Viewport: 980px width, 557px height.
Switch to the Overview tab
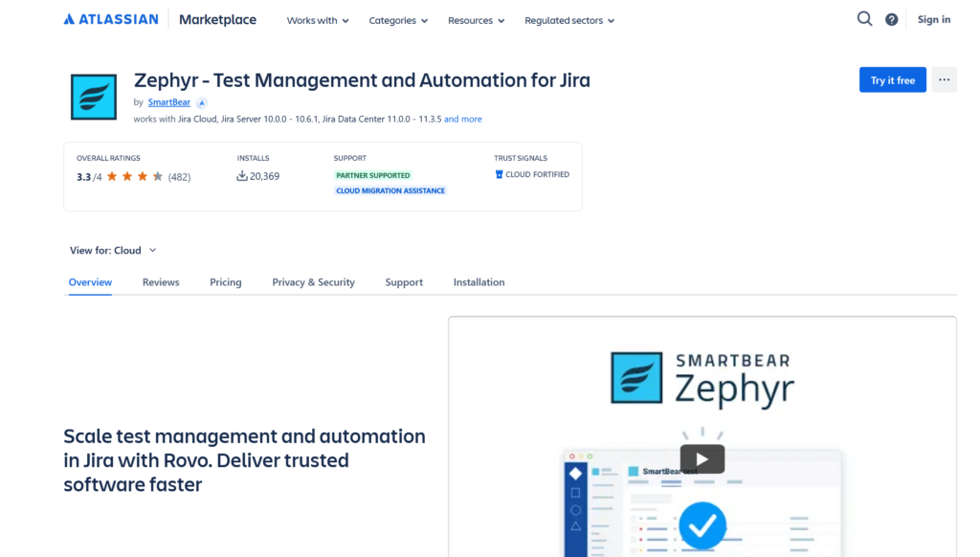point(90,282)
